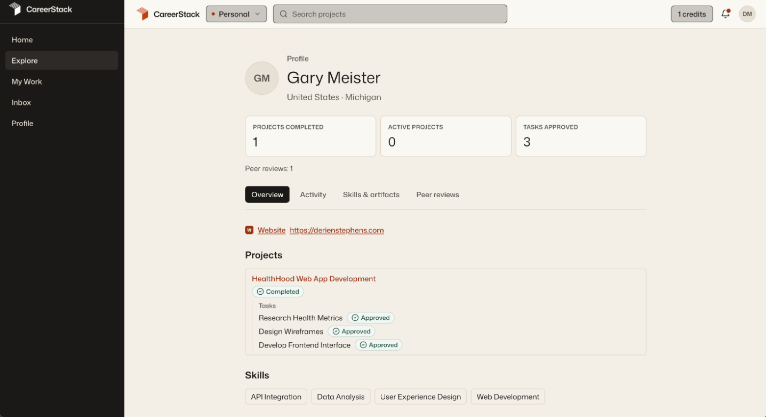Viewport: 766px width, 417px height.
Task: Switch to the Activity tab
Action: click(x=313, y=194)
